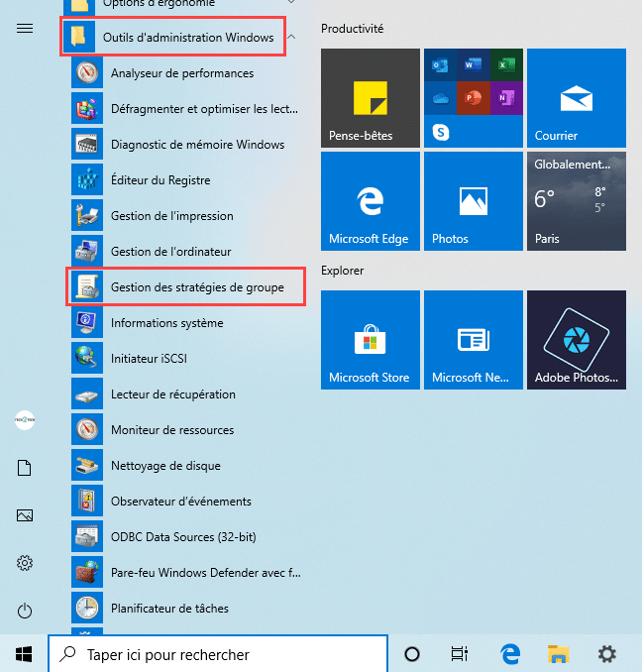Launch the Moniteur de ressources icon
This screenshot has width=642, height=672.
coord(87,429)
